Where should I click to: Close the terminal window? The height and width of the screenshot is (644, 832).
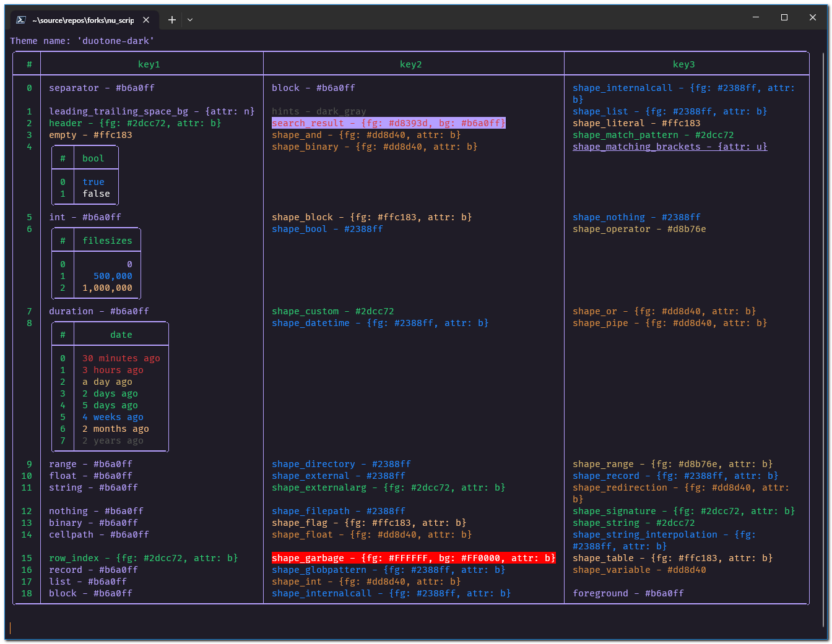813,17
